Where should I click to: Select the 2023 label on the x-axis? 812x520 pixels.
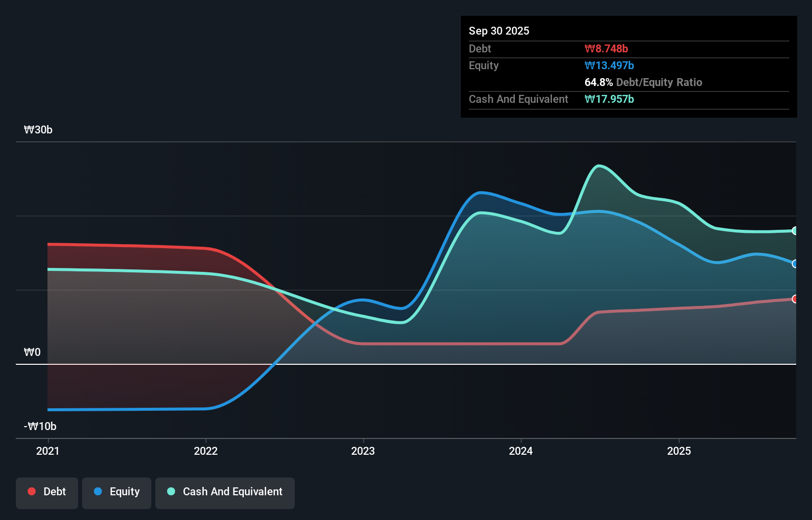pyautogui.click(x=363, y=451)
